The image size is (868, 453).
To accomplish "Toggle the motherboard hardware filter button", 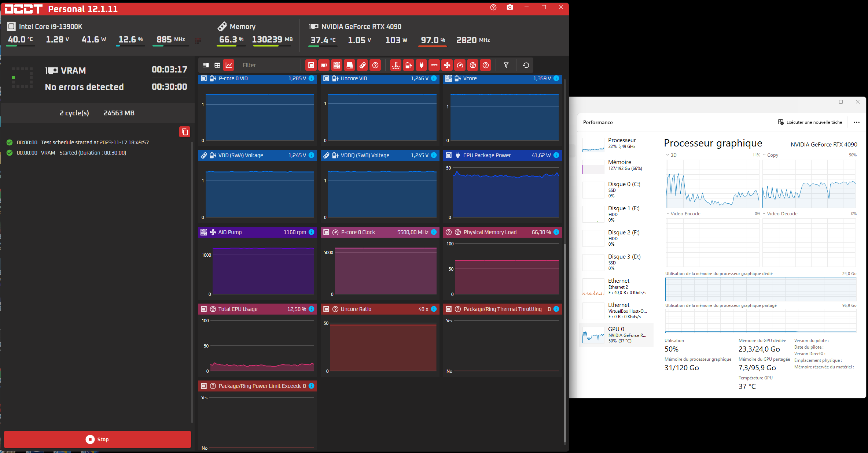I will coord(337,65).
